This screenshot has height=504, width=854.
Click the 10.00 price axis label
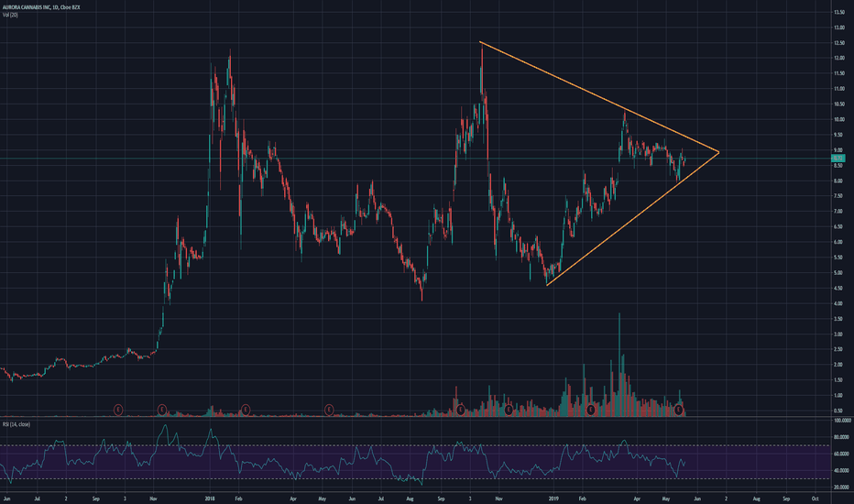pos(838,119)
